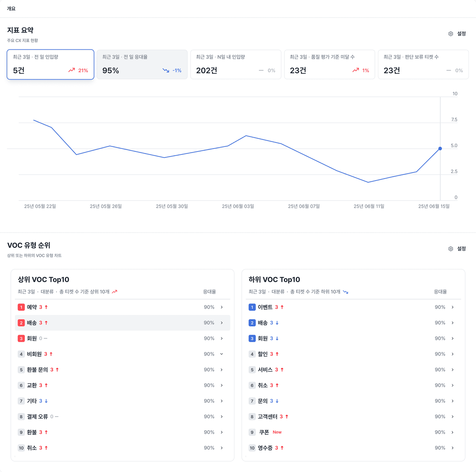Click the 지표 요약 section heading
476x472 pixels.
coord(20,30)
